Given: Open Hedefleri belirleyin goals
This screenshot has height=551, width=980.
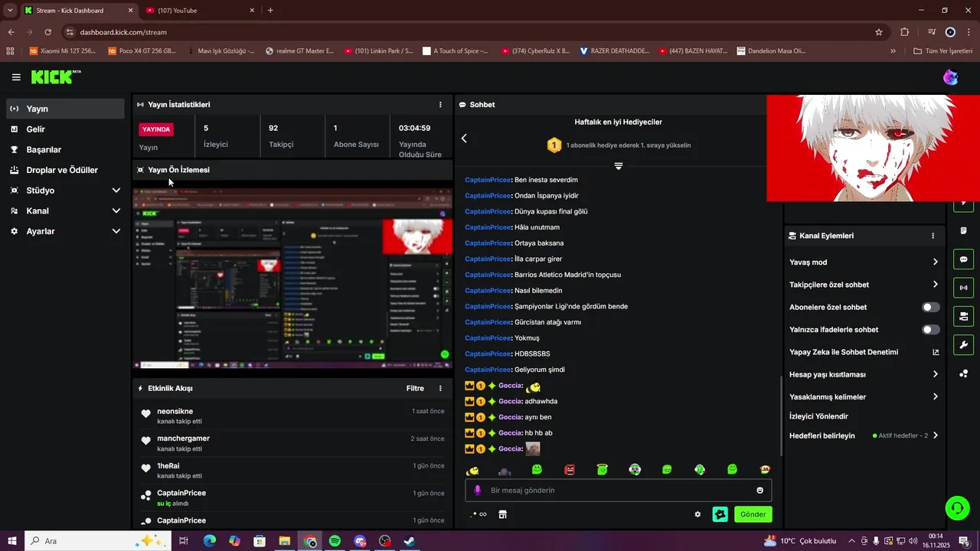Looking at the screenshot, I should [x=864, y=436].
